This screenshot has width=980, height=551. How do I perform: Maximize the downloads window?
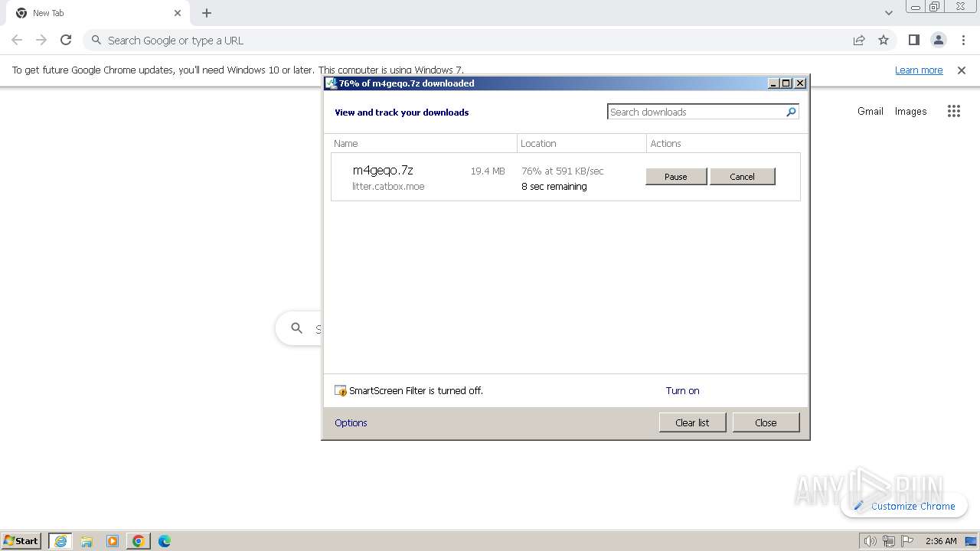[786, 83]
